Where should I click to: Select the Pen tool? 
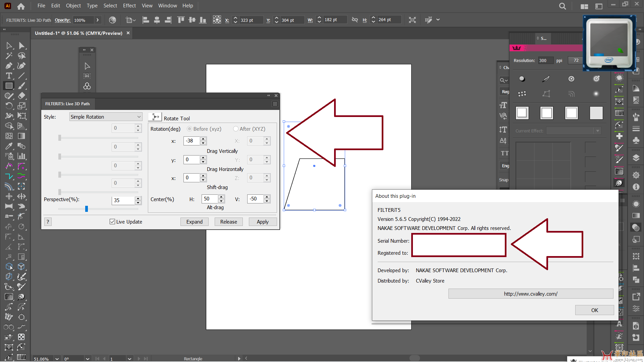click(9, 66)
